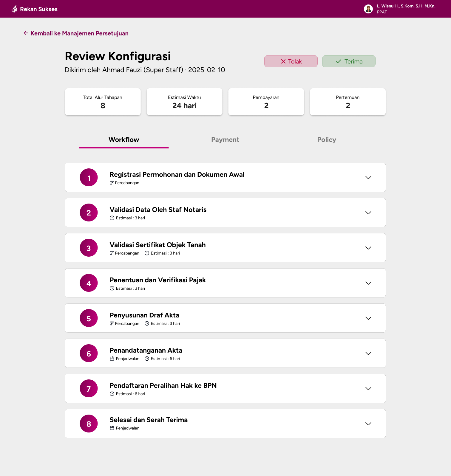Click the clock icon in step 7
This screenshot has width=451, height=476.
coord(112,394)
